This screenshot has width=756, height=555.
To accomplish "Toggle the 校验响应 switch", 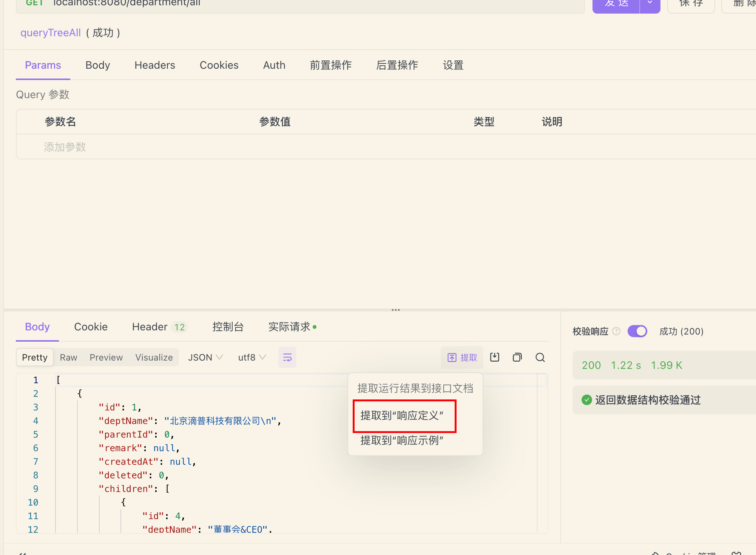I will (637, 331).
